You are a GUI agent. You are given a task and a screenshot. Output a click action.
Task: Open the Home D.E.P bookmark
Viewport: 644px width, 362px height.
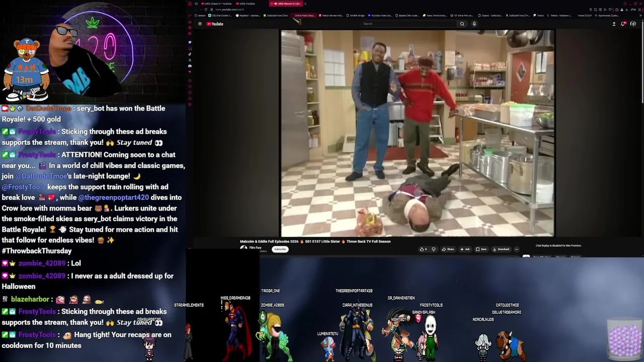click(x=585, y=16)
